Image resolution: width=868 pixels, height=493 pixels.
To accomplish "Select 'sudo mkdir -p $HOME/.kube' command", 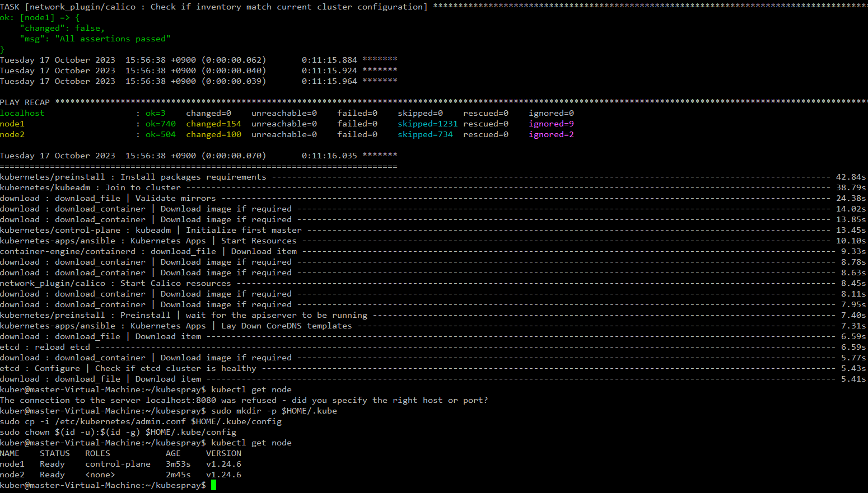I will click(274, 411).
